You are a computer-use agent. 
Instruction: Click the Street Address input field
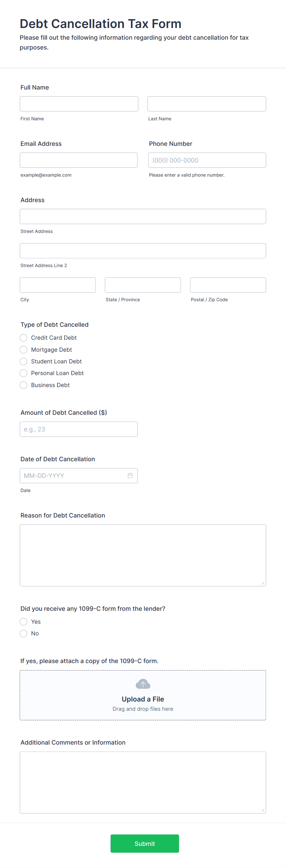pos(142,216)
